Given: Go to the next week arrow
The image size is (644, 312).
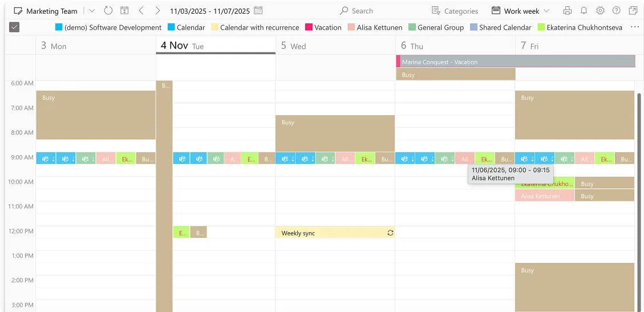Looking at the screenshot, I should [157, 11].
